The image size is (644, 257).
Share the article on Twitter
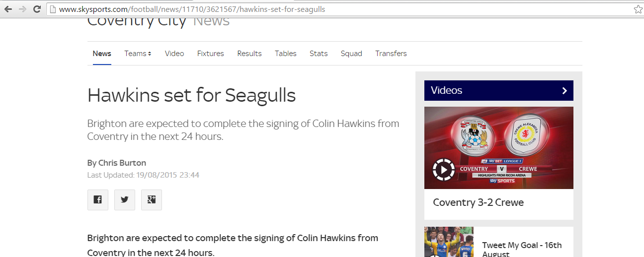[x=125, y=200]
